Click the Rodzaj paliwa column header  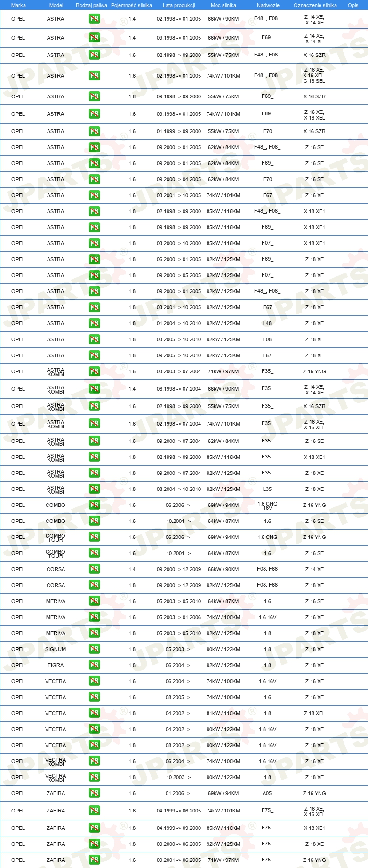(91, 5)
